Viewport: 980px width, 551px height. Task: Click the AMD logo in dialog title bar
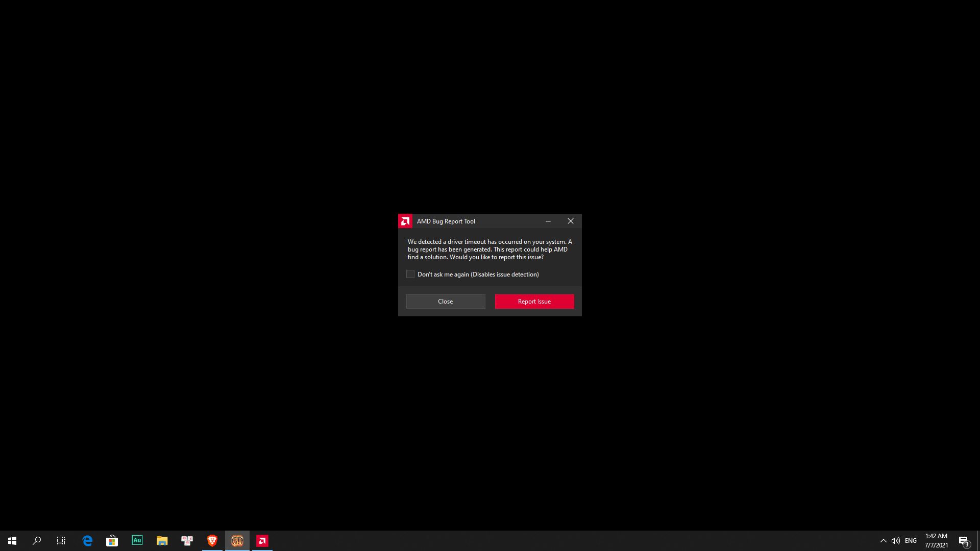(405, 221)
